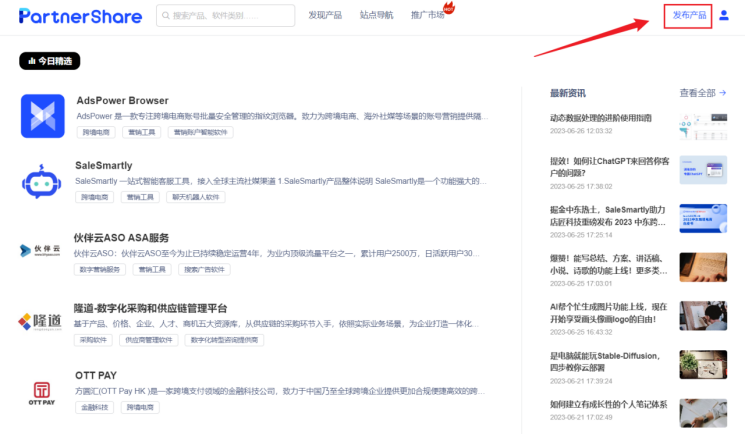The image size is (745, 434).
Task: Click SaleSmartly's 跨境电商 tag
Action: pos(95,197)
